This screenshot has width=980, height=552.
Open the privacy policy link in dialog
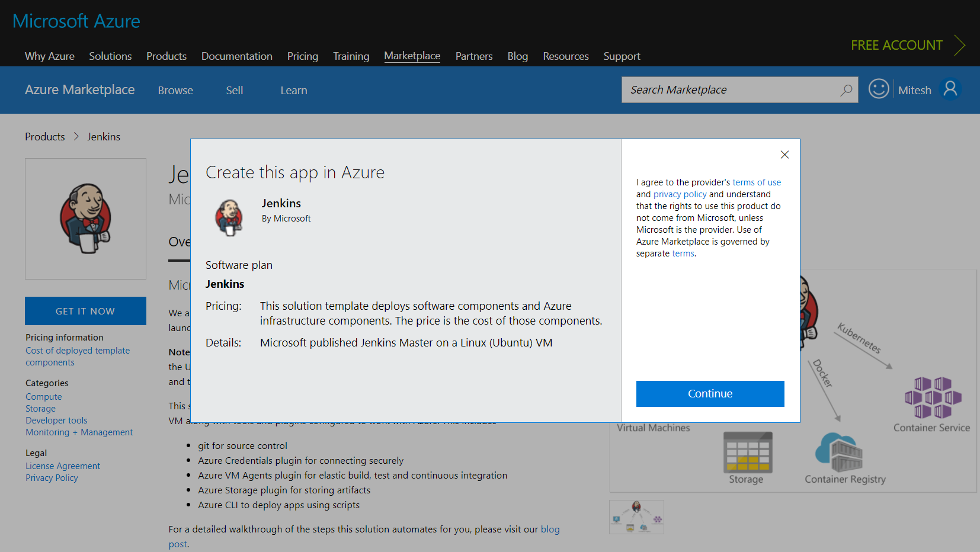[x=680, y=194]
